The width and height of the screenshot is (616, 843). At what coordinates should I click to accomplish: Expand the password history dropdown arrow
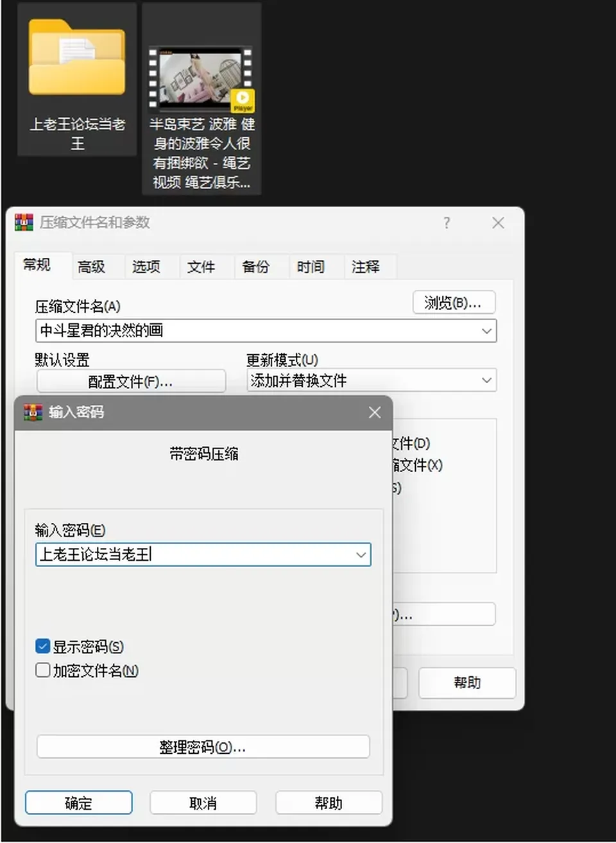tap(361, 555)
